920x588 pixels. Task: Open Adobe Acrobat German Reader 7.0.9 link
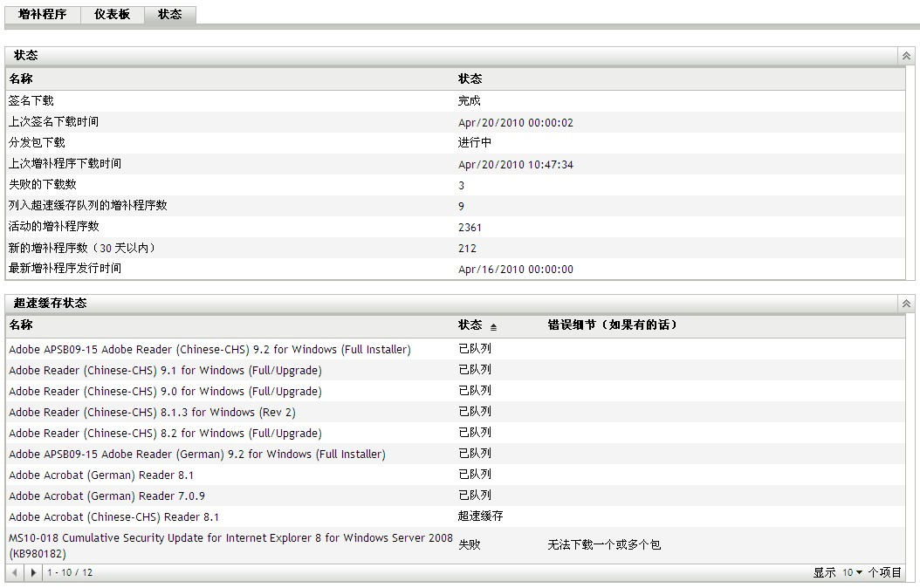pos(106,496)
